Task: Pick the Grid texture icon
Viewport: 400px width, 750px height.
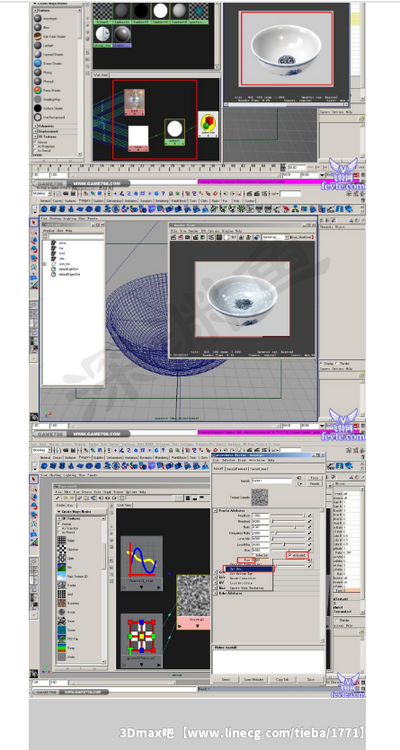Action: (62, 594)
